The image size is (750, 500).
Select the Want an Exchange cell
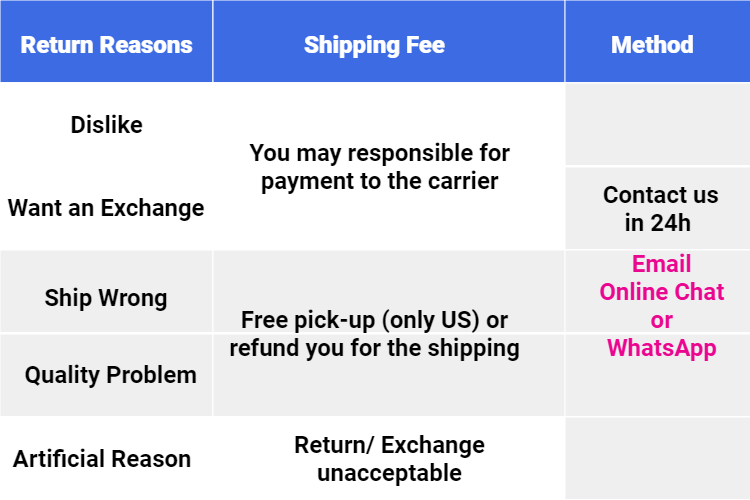[x=106, y=208]
